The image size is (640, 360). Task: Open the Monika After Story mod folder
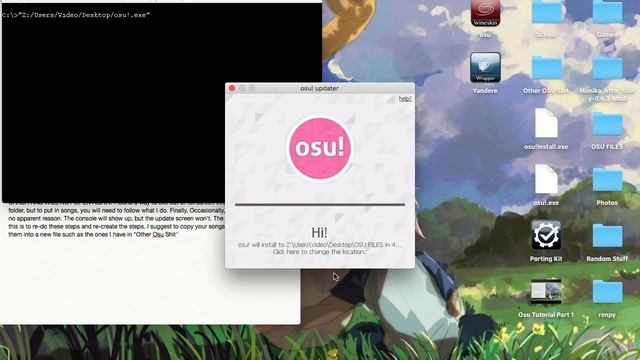coord(607,68)
